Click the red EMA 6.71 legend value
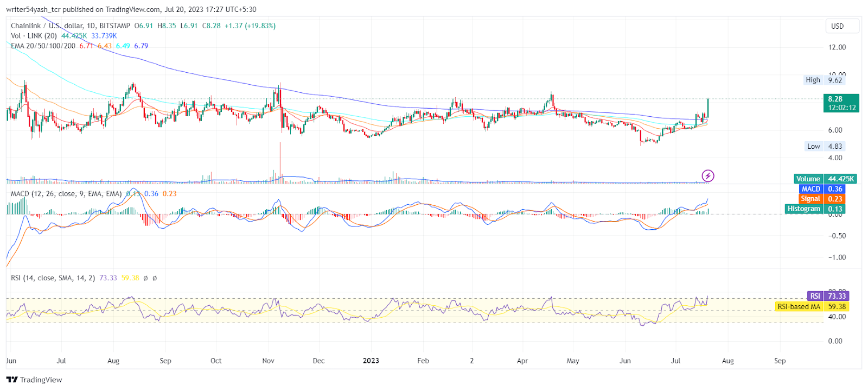This screenshot has width=868, height=390. 86,46
